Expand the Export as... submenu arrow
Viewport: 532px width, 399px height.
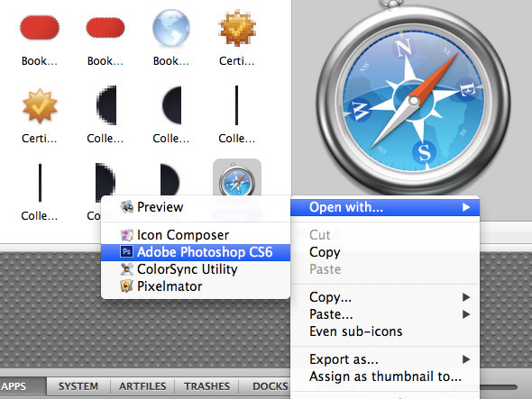tap(466, 359)
